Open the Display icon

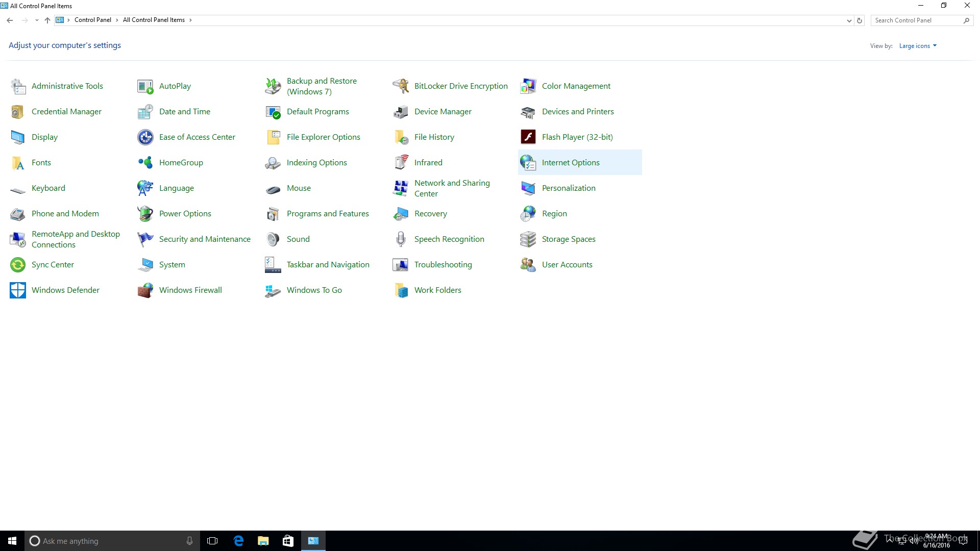[x=18, y=137]
